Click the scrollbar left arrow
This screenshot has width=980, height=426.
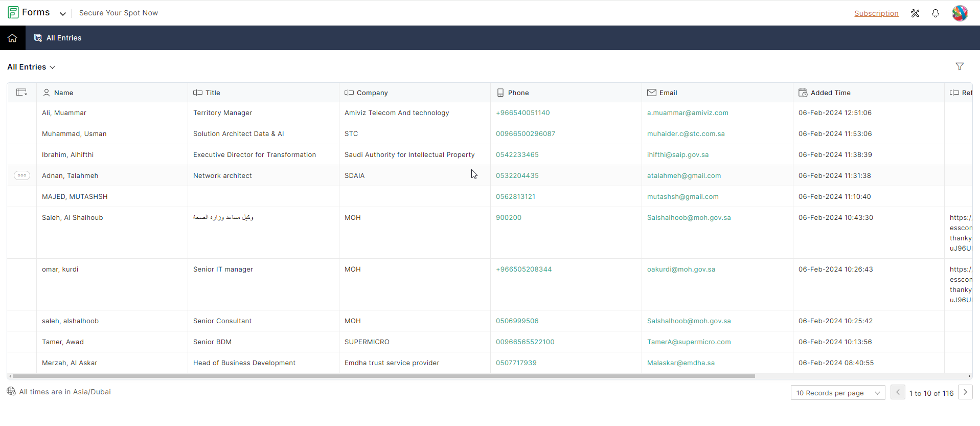coord(10,376)
